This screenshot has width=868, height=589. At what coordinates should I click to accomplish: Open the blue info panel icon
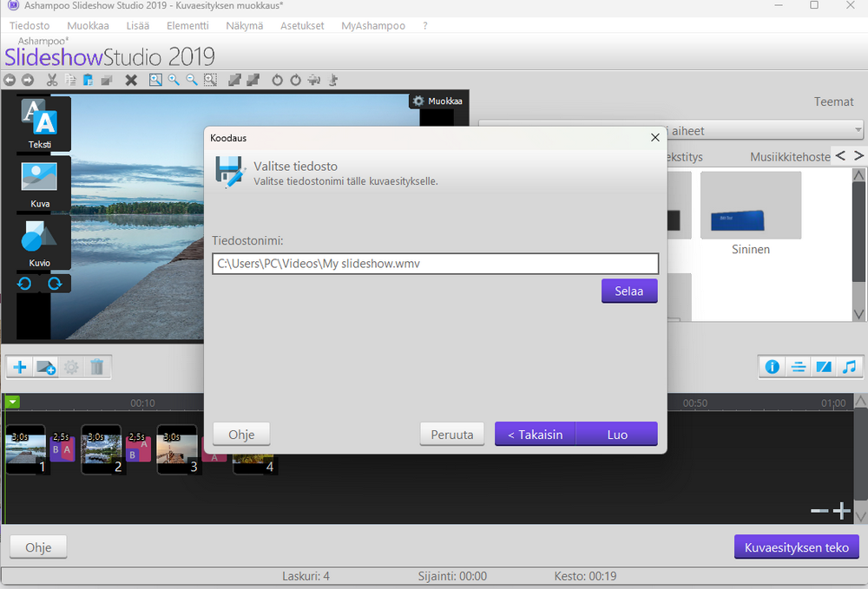coord(773,367)
